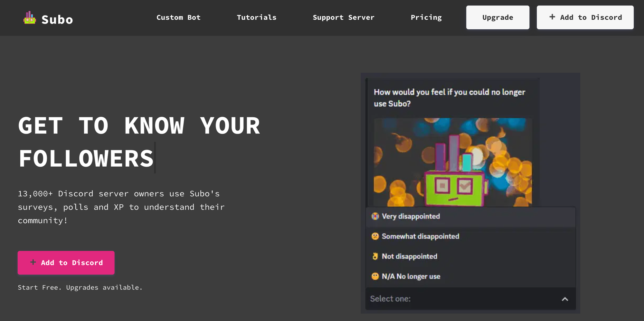
Task: Click the survey robot preview image
Action: point(453,162)
